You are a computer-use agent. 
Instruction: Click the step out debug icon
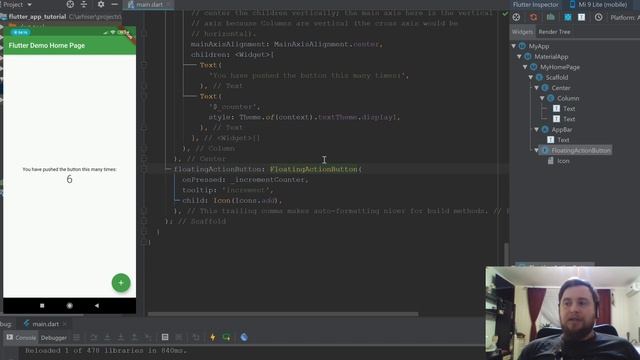(x=134, y=337)
